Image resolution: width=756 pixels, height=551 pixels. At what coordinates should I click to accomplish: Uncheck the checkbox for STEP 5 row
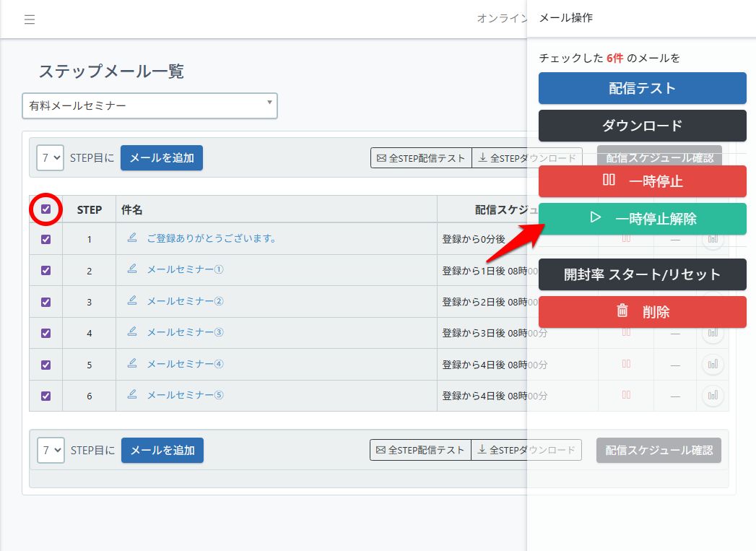pos(46,365)
